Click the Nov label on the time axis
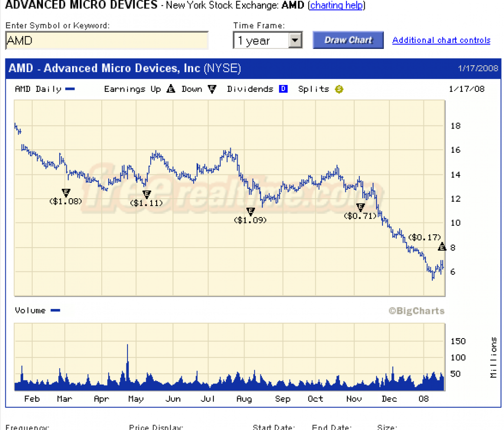 point(354,399)
